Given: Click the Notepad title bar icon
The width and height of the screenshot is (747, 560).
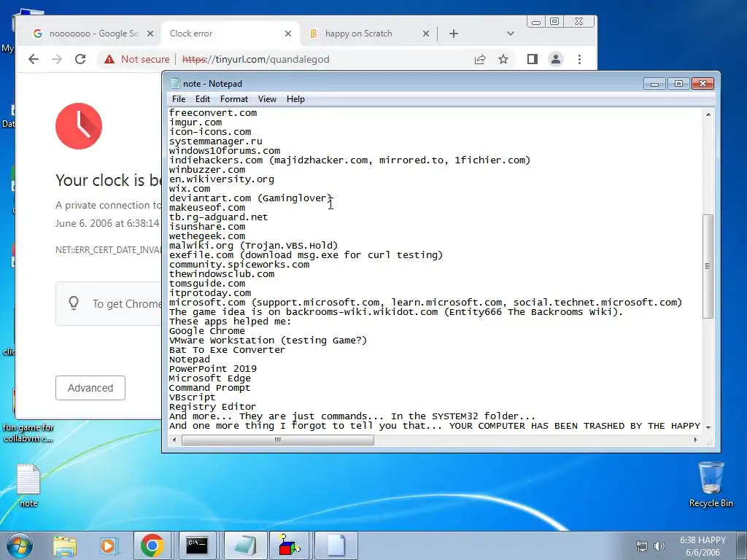Looking at the screenshot, I should (175, 83).
